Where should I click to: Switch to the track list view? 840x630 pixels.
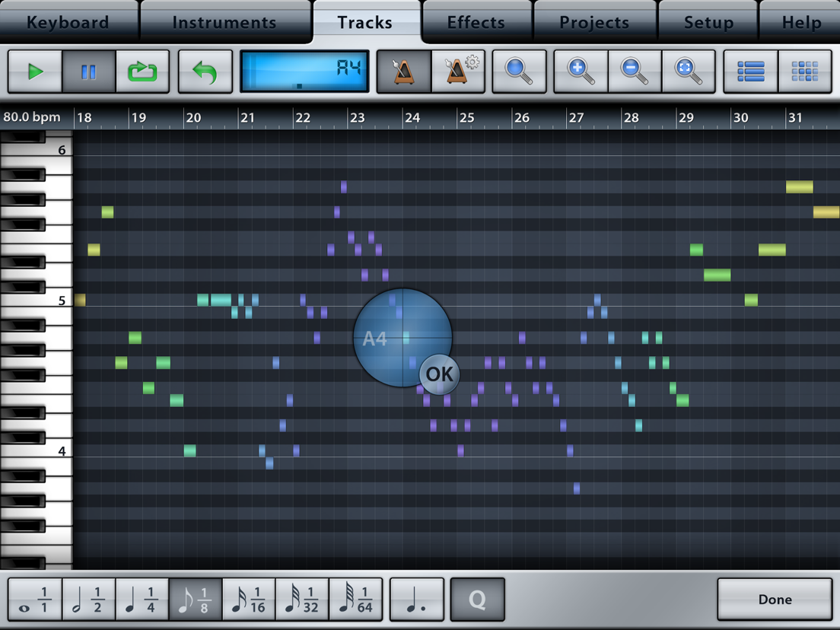point(750,71)
